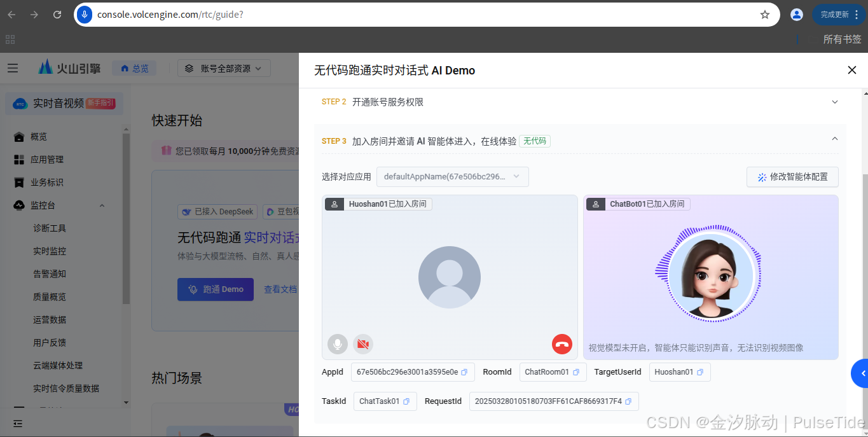The image size is (868, 437).
Task: Open 实时音视频 product header
Action: point(64,103)
